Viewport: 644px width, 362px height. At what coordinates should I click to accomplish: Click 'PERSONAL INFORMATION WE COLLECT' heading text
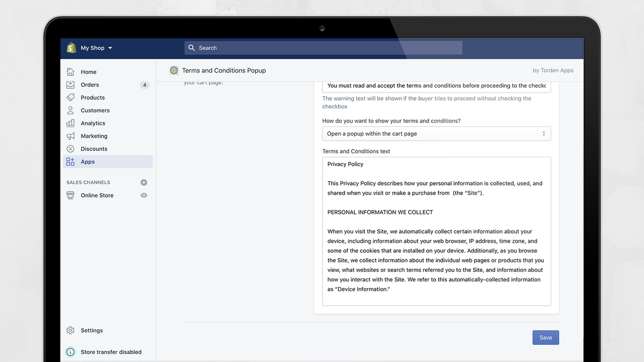380,212
